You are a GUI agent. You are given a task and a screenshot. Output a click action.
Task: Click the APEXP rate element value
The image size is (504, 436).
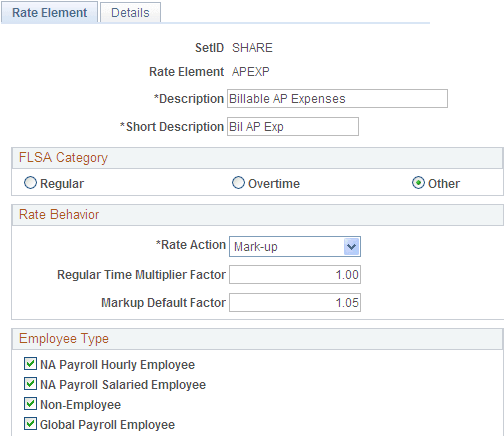point(251,72)
